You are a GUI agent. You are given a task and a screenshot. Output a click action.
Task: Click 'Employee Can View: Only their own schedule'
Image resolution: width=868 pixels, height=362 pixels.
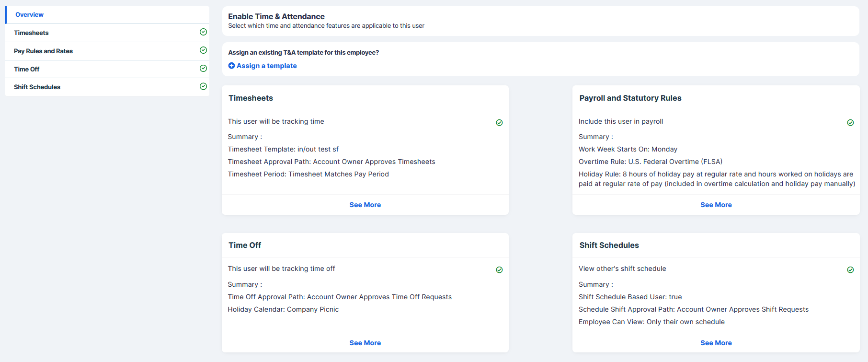[651, 322]
